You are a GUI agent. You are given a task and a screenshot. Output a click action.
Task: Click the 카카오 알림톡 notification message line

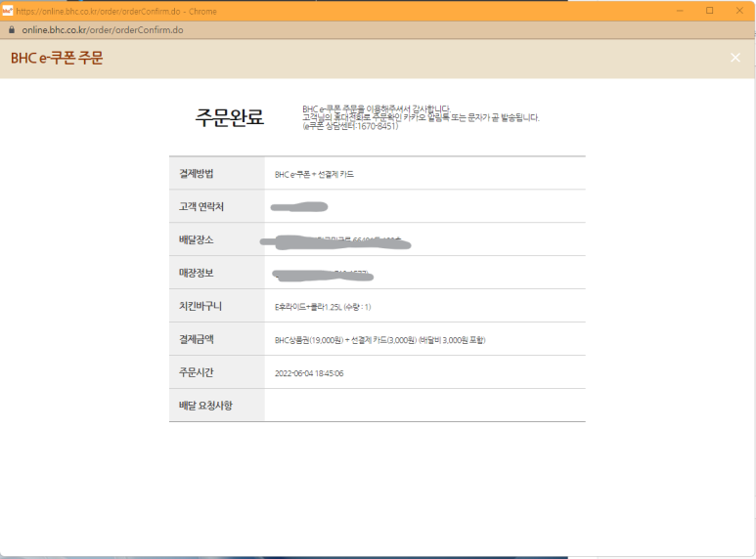coord(421,117)
